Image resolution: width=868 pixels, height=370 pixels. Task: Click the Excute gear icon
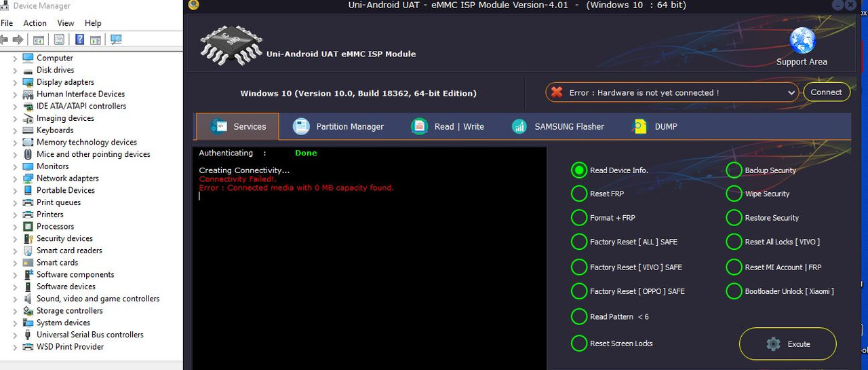(x=773, y=344)
